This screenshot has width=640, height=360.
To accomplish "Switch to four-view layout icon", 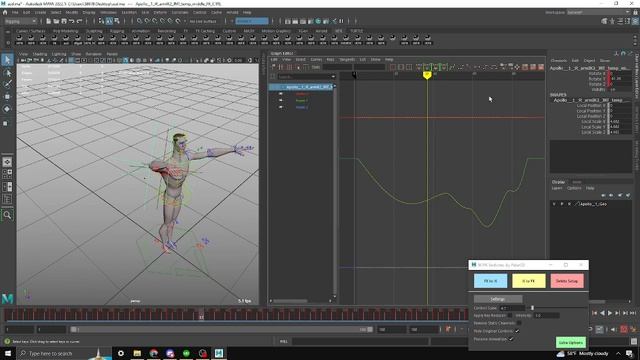I will [7, 174].
